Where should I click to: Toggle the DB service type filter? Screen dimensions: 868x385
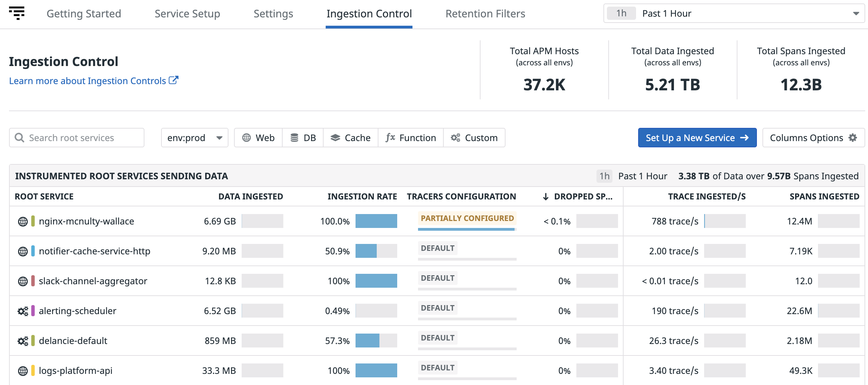point(303,138)
